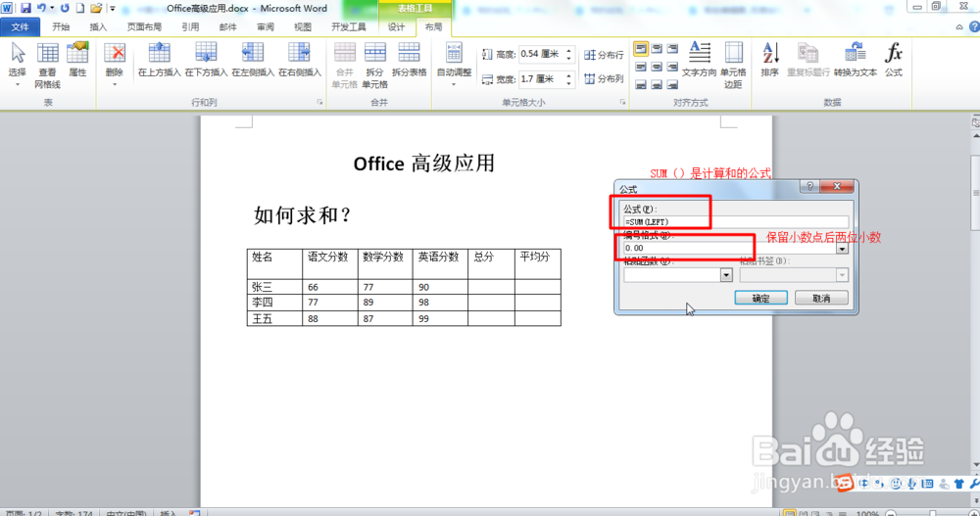Viewport: 980px width, 516px height.
Task: Open Cell Margins (单元格边距)
Action: (x=733, y=65)
